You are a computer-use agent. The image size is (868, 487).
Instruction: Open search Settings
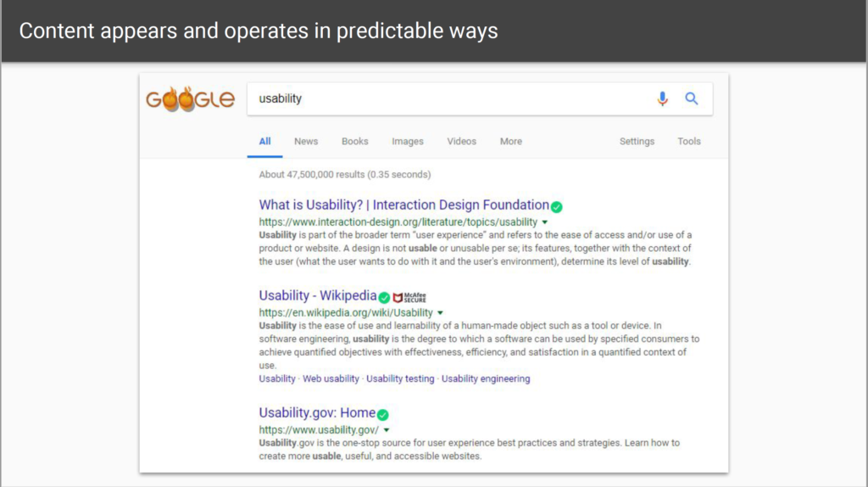pyautogui.click(x=637, y=142)
